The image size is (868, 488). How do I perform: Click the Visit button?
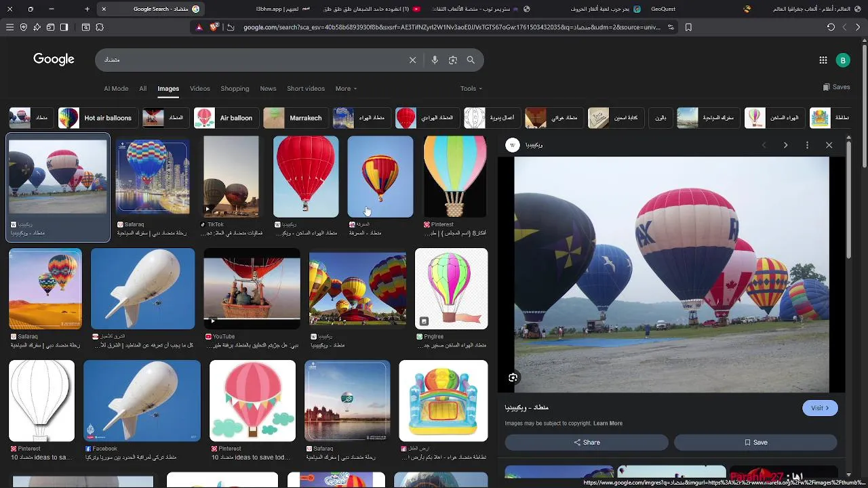tap(820, 408)
